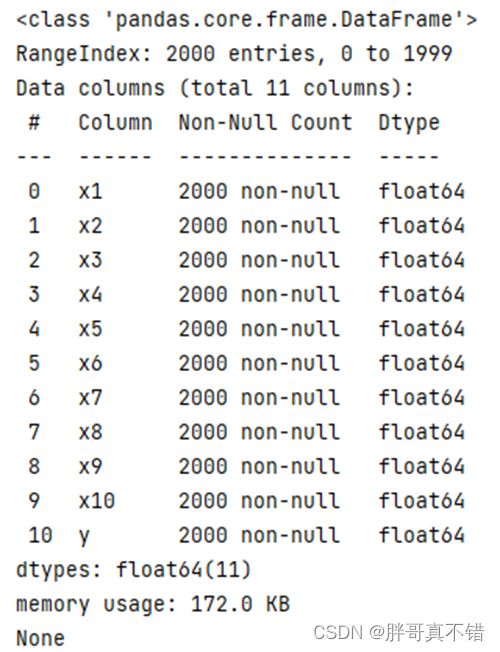
Task: Click the 'Non-Null Count' header
Action: (x=265, y=123)
